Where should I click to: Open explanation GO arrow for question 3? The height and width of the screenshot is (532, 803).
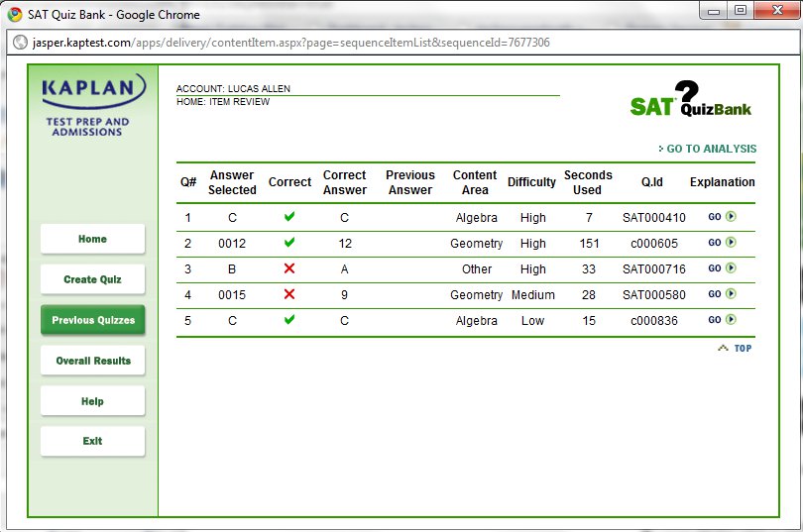(x=731, y=267)
